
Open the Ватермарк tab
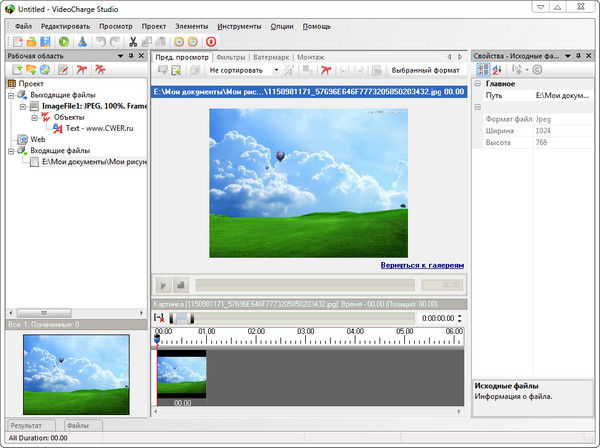[x=270, y=57]
